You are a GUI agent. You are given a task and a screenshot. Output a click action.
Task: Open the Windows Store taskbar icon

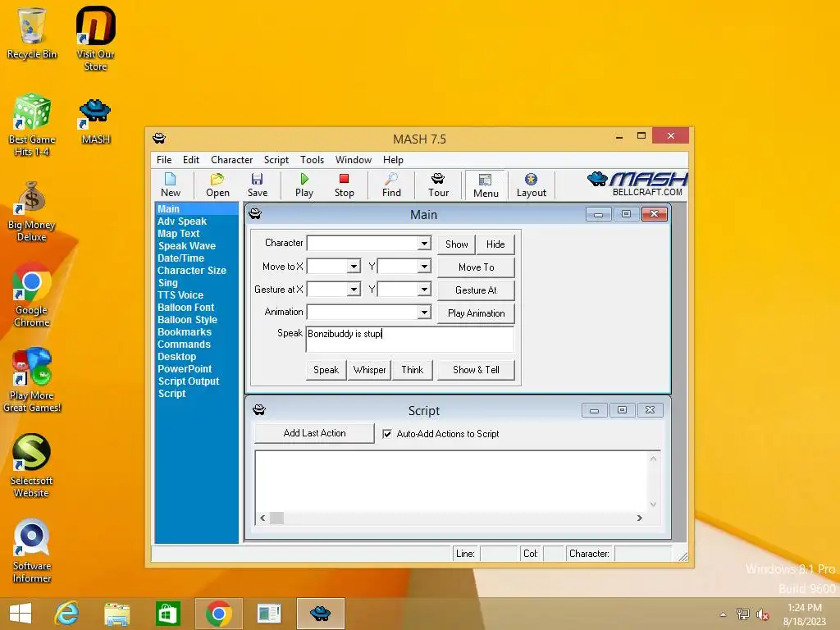[x=167, y=614]
